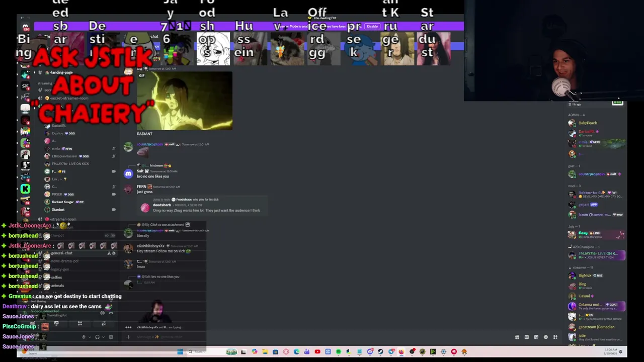This screenshot has height=362, width=644.
Task: Collapse the streaming channel category
Action: (x=44, y=83)
